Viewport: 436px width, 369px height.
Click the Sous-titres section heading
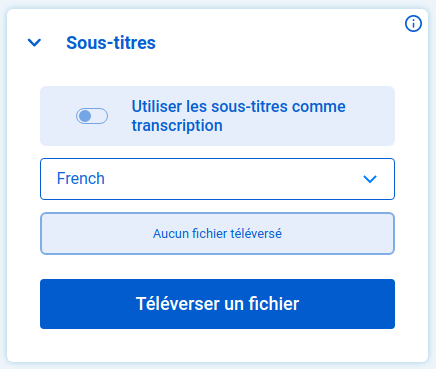[x=111, y=43]
